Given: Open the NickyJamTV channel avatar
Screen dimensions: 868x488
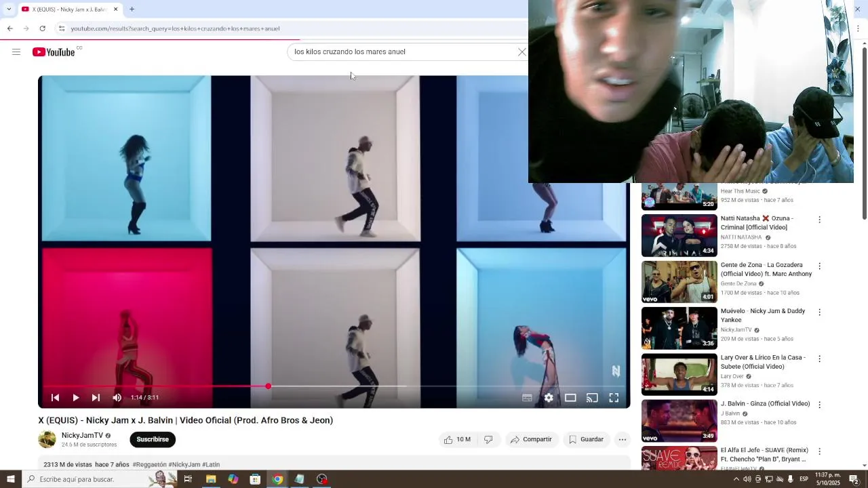Looking at the screenshot, I should click(x=47, y=439).
